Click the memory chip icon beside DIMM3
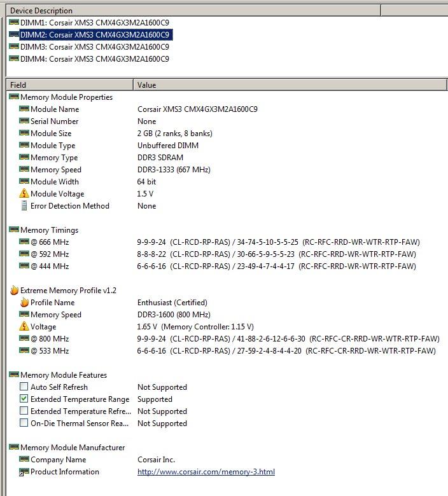Image resolution: width=448 pixels, height=496 pixels. click(x=14, y=46)
